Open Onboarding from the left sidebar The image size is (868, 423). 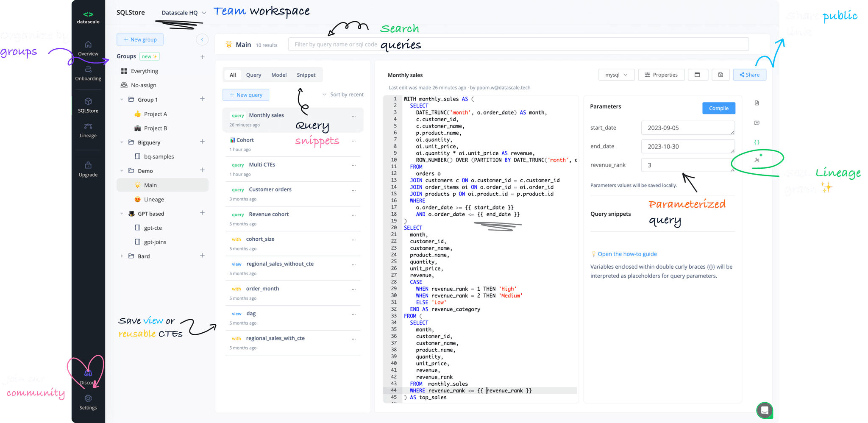[x=88, y=73]
